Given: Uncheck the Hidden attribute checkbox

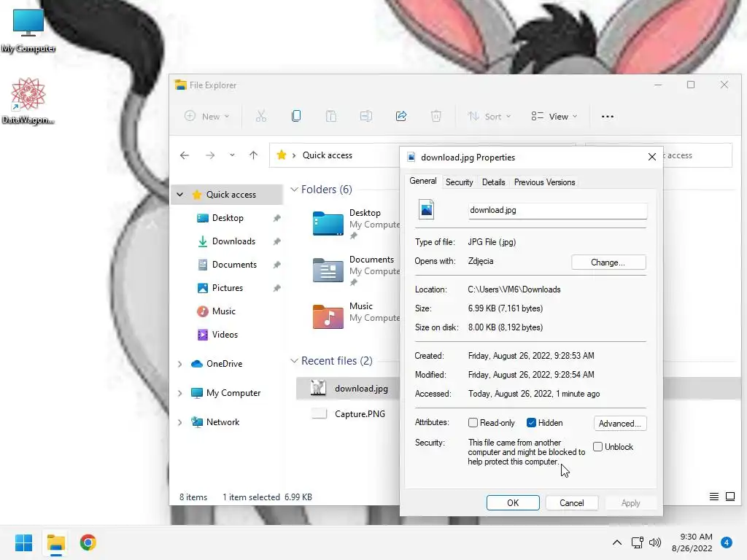Looking at the screenshot, I should pos(531,422).
